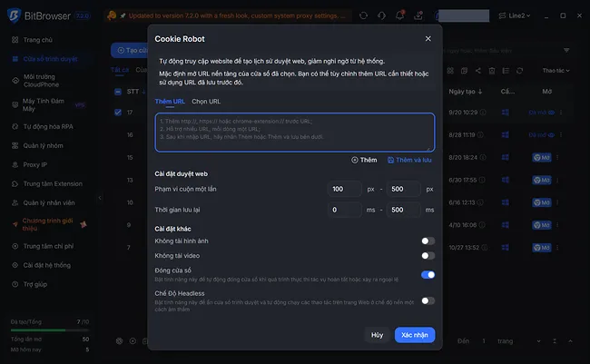Click the Windows icon in the 4/10 16:06 row
Image resolution: width=590 pixels, height=364 pixels.
pos(506,225)
